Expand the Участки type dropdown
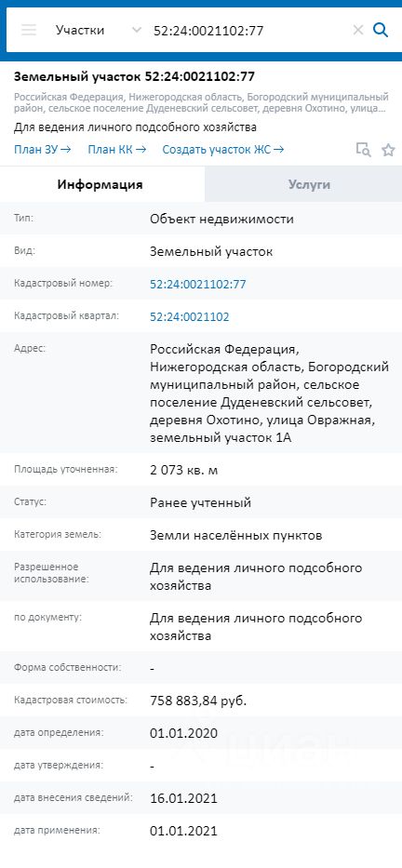Screen dimensions: 402x868 click(99, 30)
